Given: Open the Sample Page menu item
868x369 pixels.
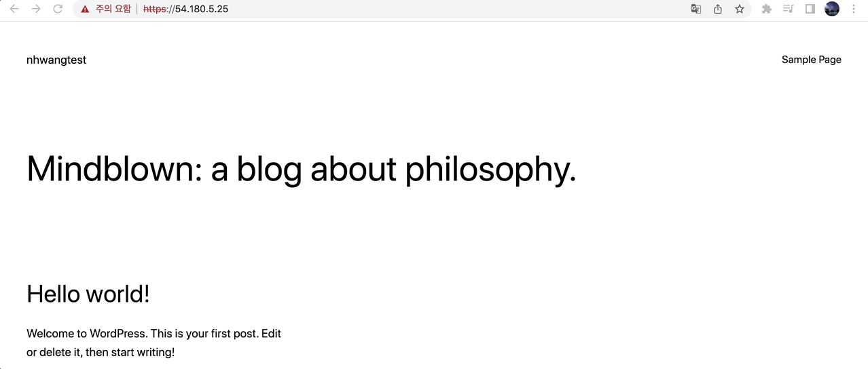Looking at the screenshot, I should click(x=811, y=60).
